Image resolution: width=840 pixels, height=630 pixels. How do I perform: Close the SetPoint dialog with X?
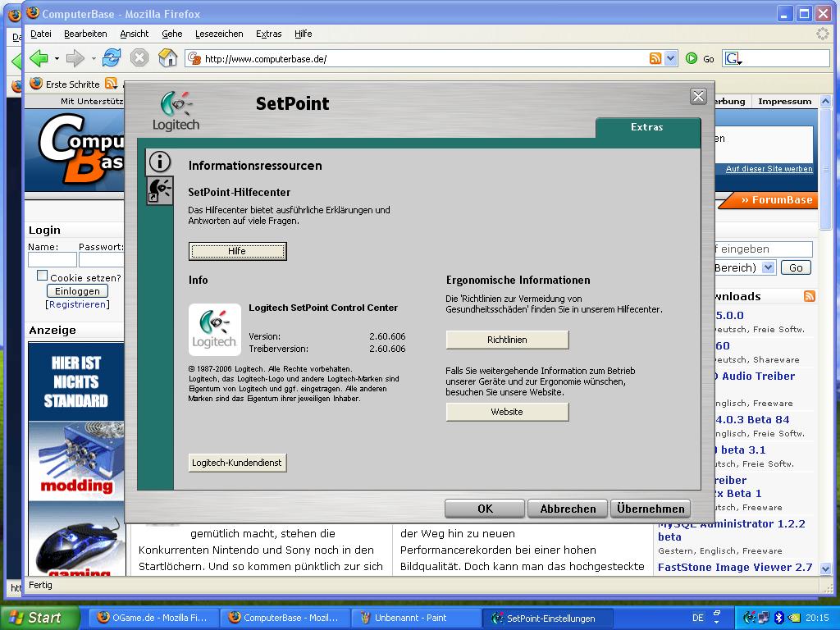coord(698,97)
